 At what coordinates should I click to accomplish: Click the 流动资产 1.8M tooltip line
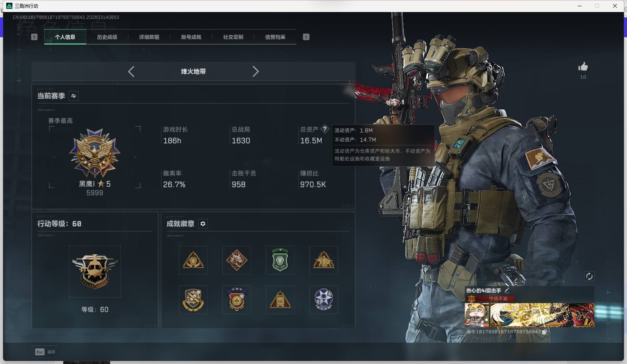pyautogui.click(x=353, y=130)
